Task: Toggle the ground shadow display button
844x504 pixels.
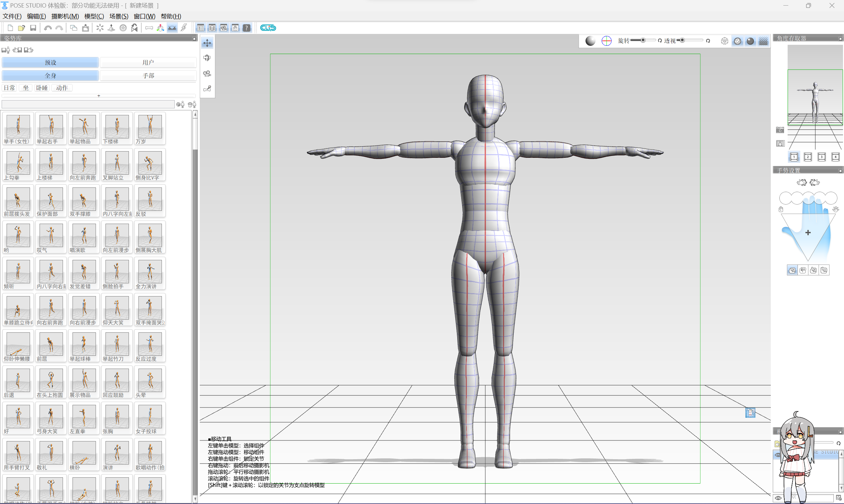Action: 172,28
